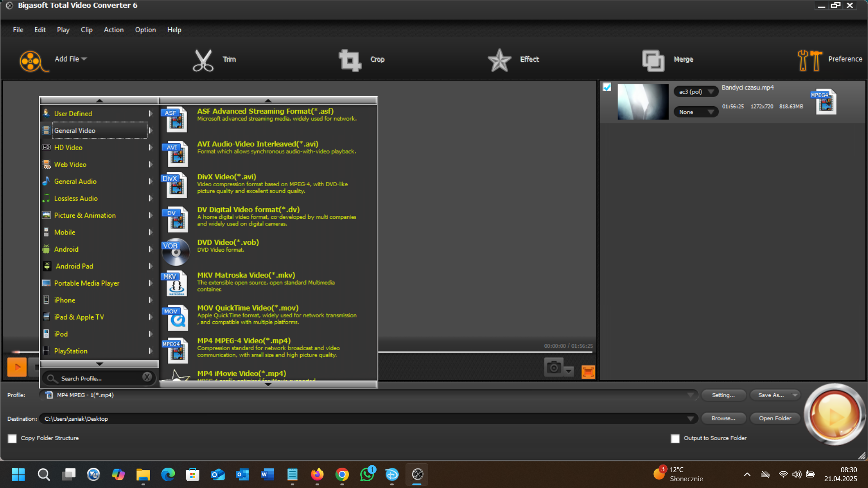This screenshot has height=488, width=868.
Task: Open File Explorer from the taskbar
Action: (x=143, y=474)
